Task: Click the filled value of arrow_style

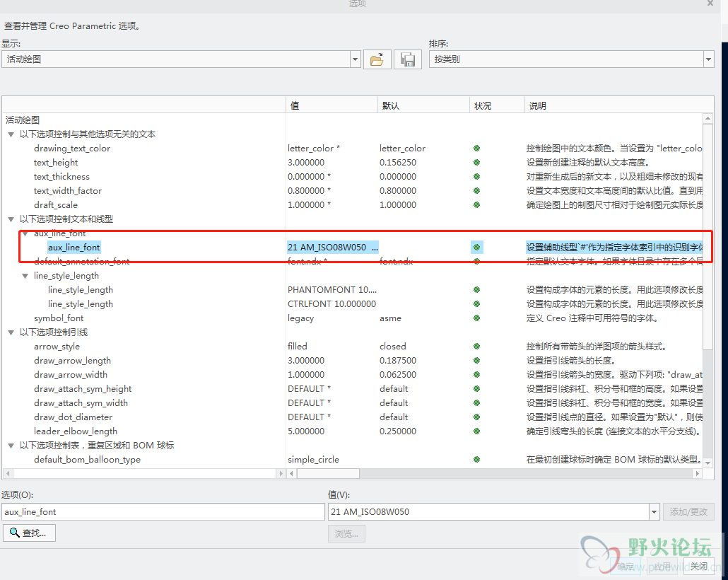Action: 297,347
